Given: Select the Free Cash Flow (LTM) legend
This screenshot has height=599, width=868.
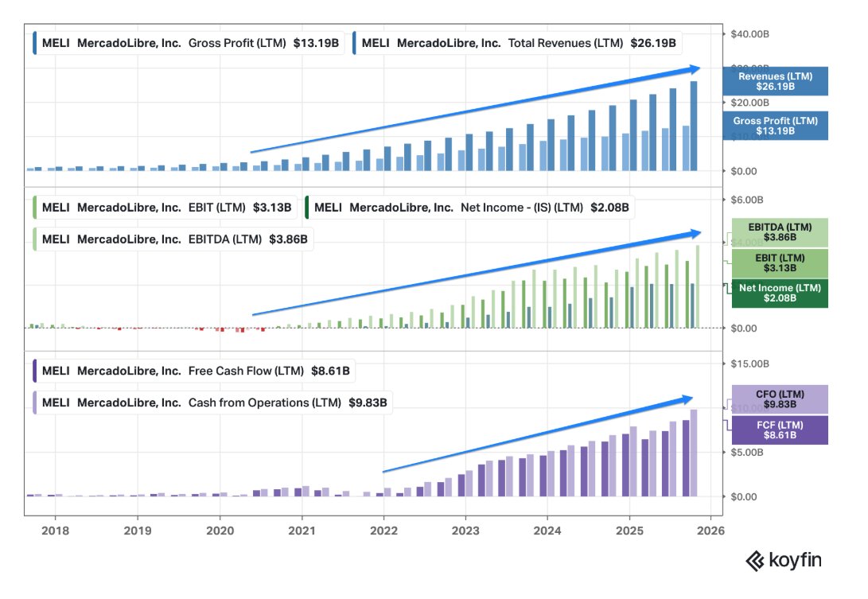Looking at the screenshot, I should 194,371.
